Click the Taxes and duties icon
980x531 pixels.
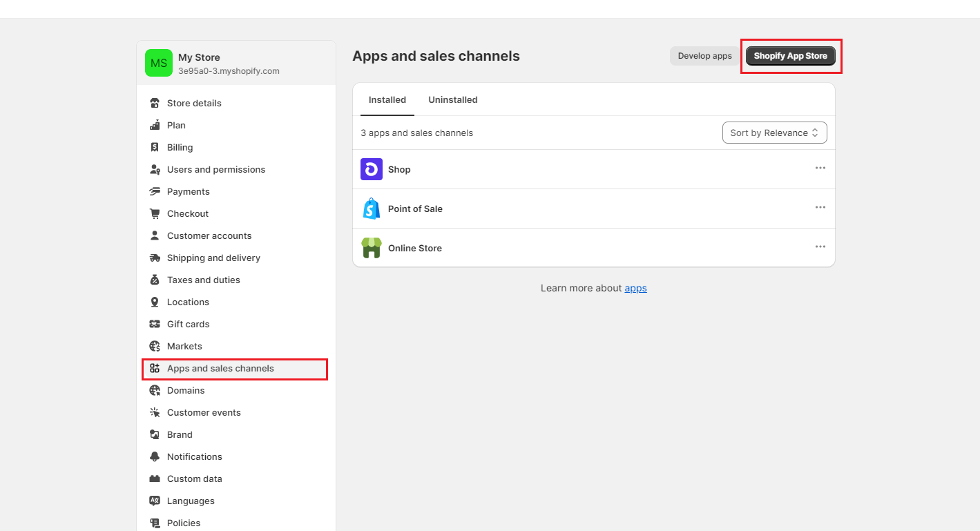pos(155,280)
